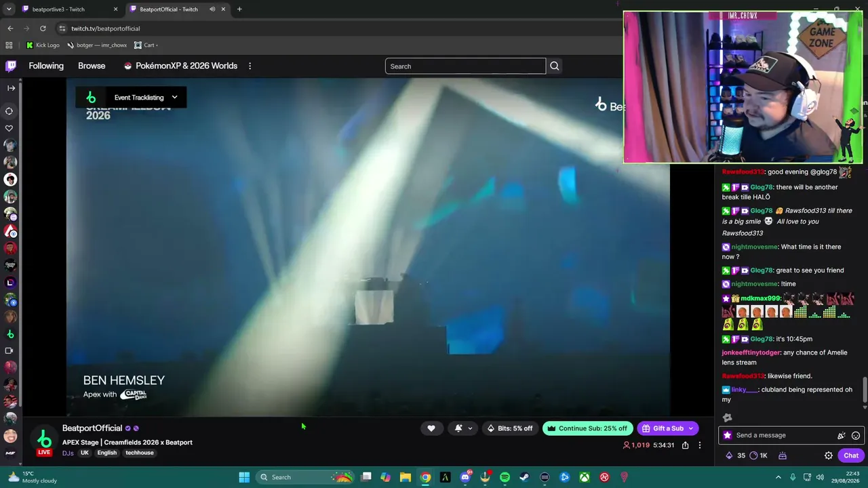The width and height of the screenshot is (868, 488).
Task: Go back in browser history
Action: click(10, 28)
